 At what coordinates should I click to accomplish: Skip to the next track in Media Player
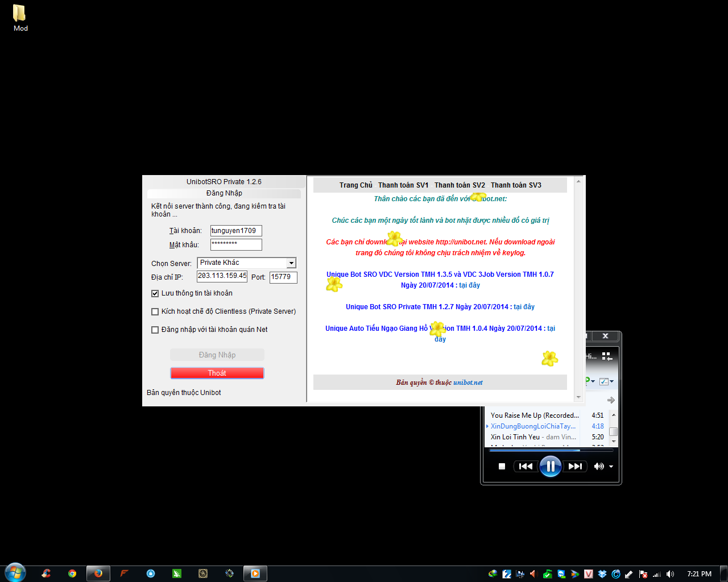point(575,466)
